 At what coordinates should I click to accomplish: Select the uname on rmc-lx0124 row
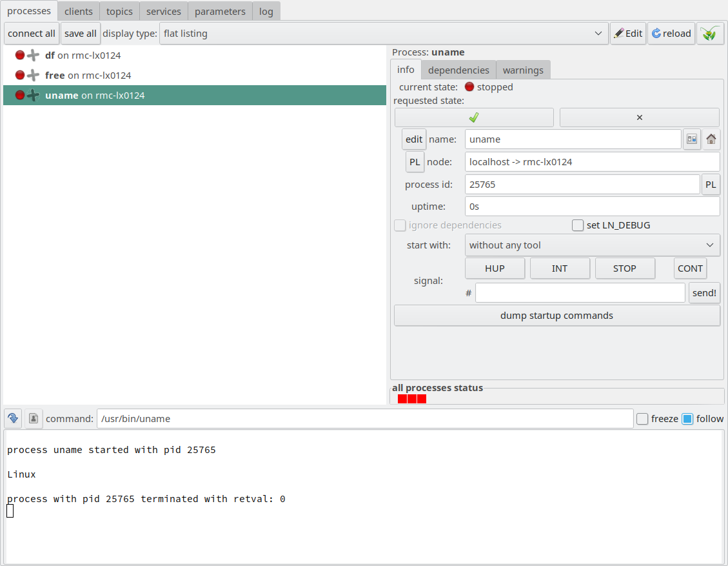pos(195,95)
